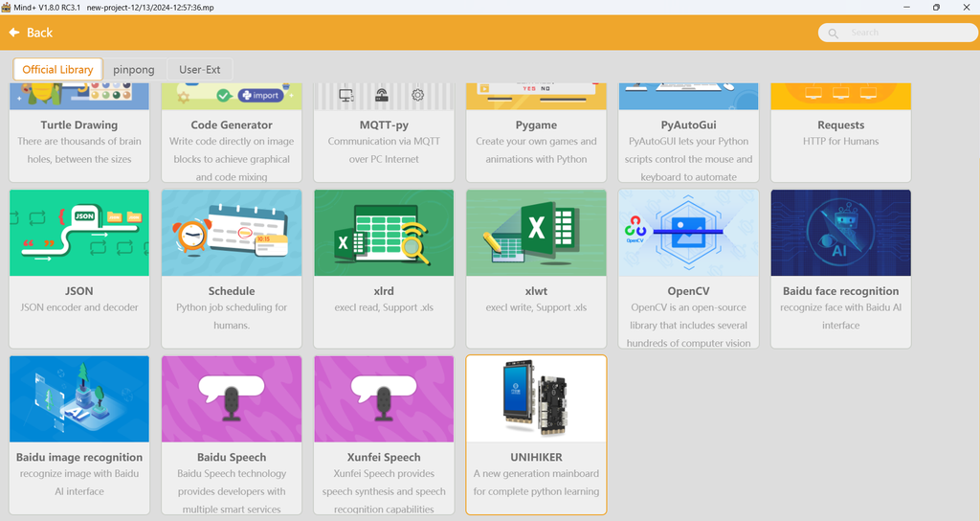Image resolution: width=980 pixels, height=521 pixels.
Task: Select the JSON library image
Action: 79,233
